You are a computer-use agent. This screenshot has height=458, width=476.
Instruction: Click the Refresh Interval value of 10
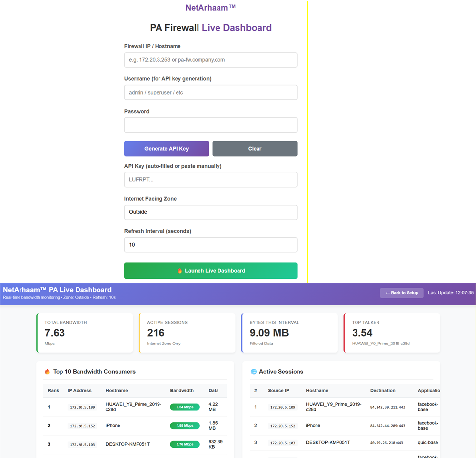click(x=210, y=245)
